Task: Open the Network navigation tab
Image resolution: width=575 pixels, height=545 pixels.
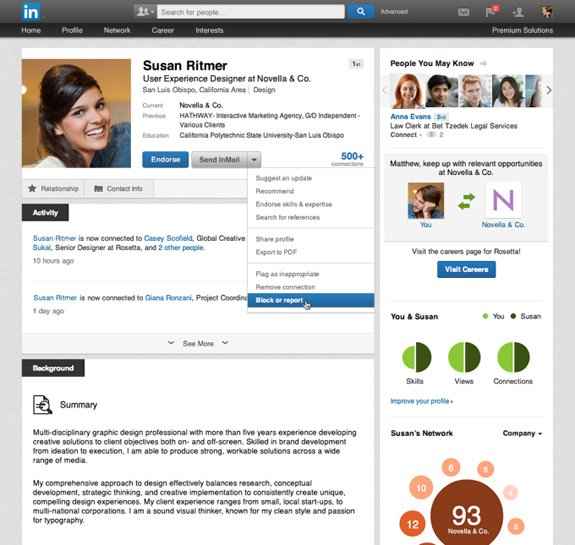Action: click(x=117, y=30)
